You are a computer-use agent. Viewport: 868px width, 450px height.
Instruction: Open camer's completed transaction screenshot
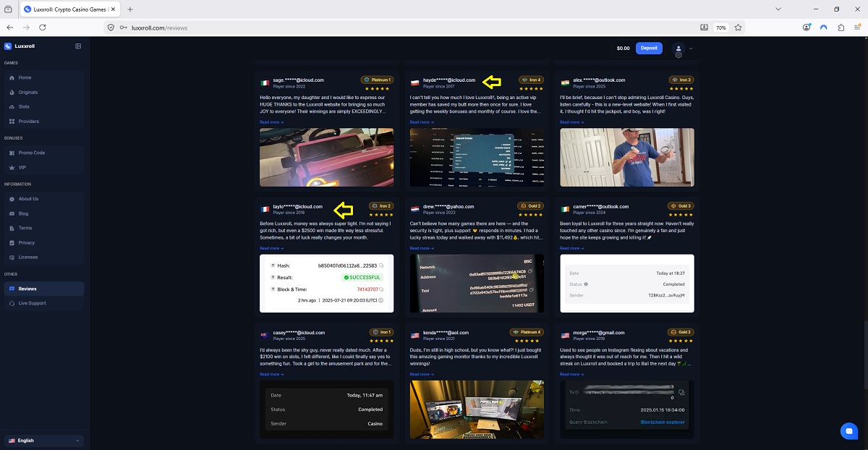[x=627, y=284]
